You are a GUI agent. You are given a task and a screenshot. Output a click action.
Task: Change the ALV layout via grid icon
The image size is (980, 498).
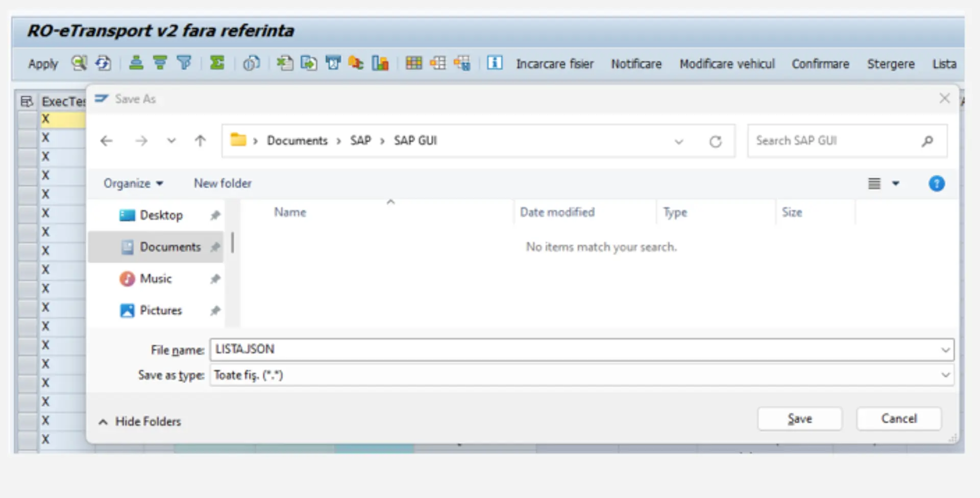(x=414, y=63)
